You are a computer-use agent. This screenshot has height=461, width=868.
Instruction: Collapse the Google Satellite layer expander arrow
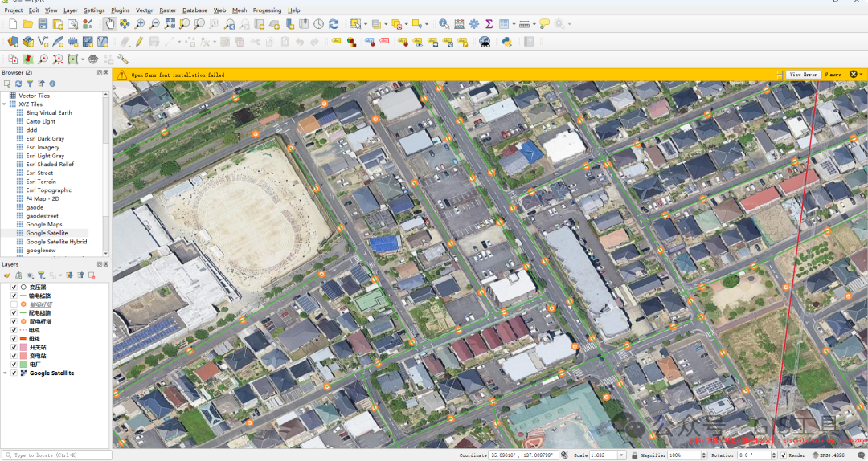click(x=5, y=373)
